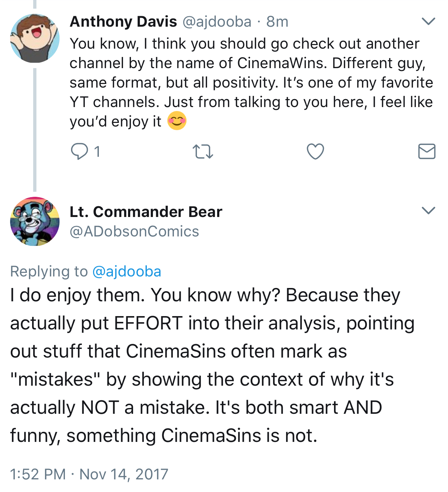Visit the @ajdooba mention link in reply

pos(127,271)
